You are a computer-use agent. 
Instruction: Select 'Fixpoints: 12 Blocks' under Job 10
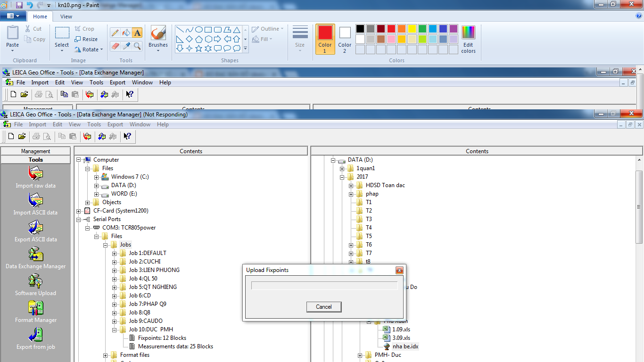pos(162,338)
